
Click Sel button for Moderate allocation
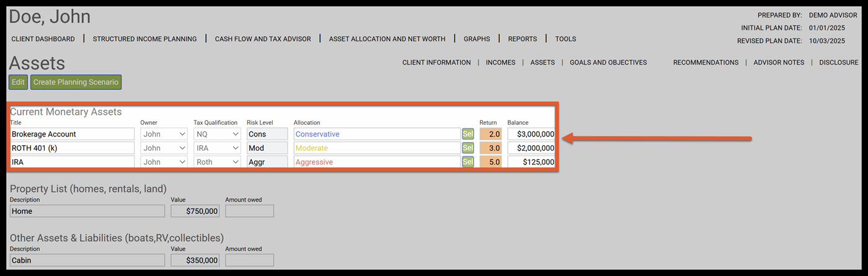pyautogui.click(x=468, y=148)
